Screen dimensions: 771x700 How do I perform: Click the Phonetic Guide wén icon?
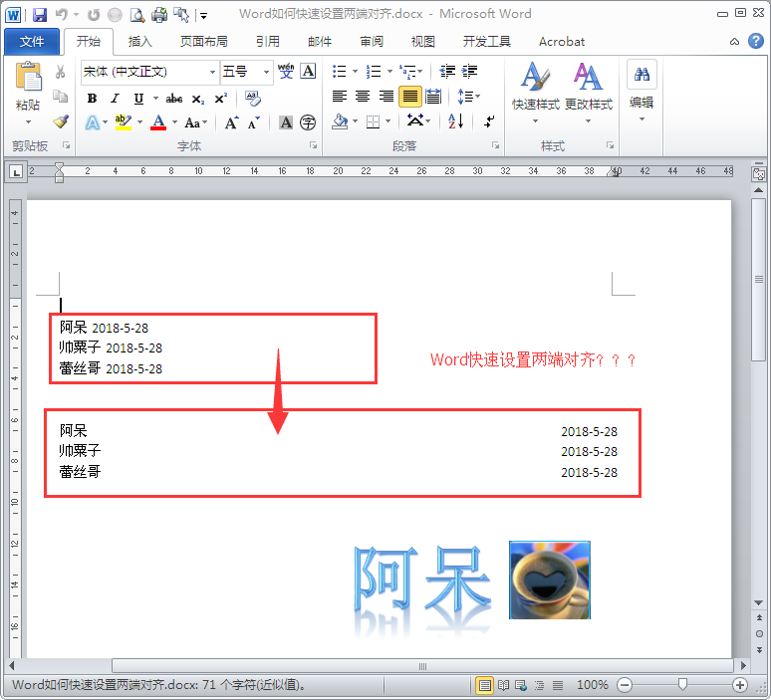click(x=286, y=72)
